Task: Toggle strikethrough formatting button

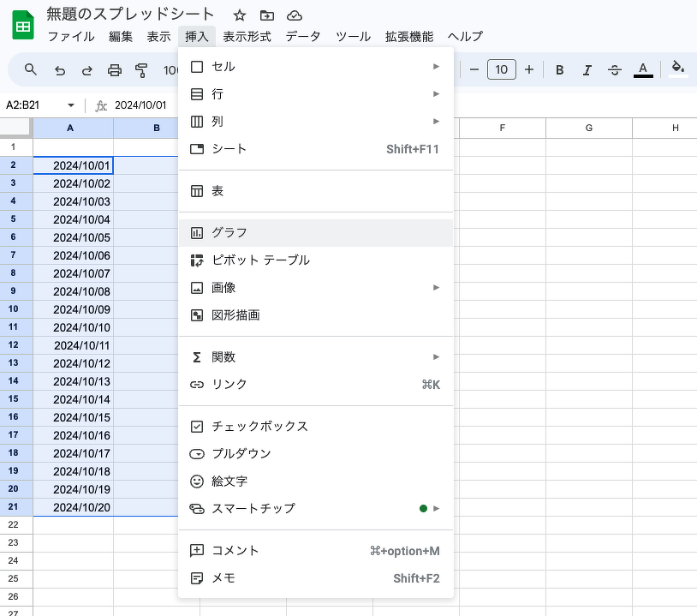Action: 614,70
